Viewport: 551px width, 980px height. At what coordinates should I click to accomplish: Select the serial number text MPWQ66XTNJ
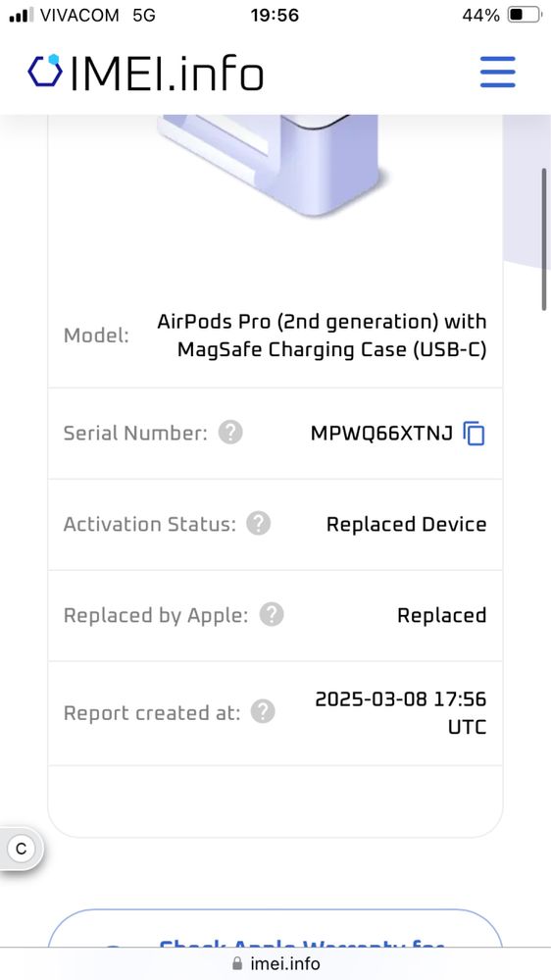(x=381, y=434)
